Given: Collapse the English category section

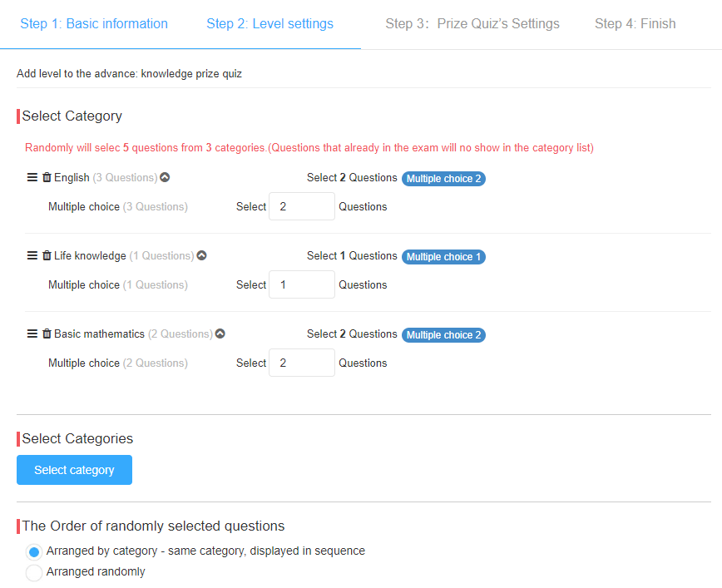Looking at the screenshot, I should click(165, 177).
